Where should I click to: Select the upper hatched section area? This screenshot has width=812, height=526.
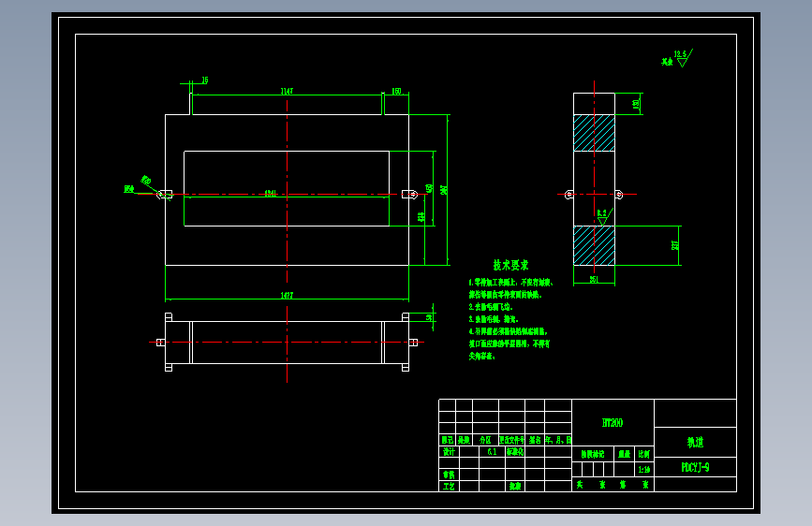(594, 133)
